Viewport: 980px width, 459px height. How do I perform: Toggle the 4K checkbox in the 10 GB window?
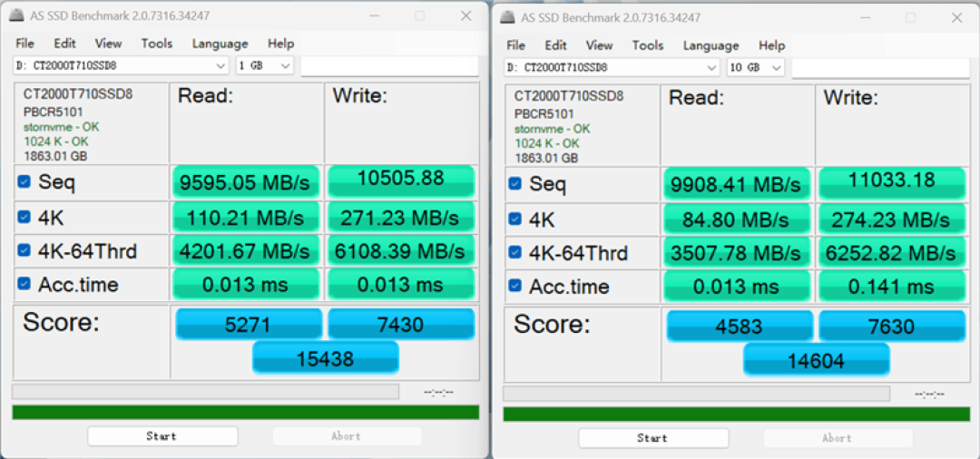(x=515, y=219)
